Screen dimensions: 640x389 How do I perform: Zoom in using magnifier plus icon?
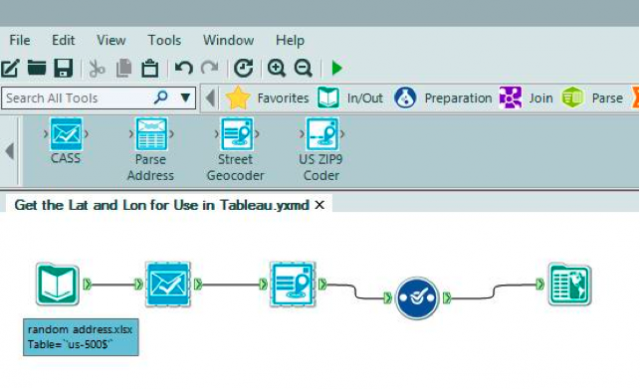pos(276,68)
